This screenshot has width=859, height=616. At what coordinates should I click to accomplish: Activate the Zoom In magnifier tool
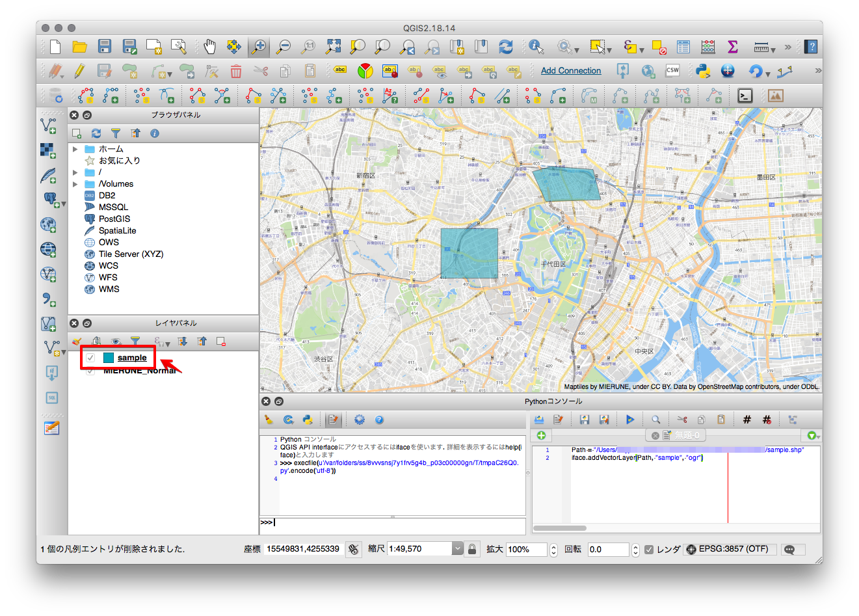point(259,46)
